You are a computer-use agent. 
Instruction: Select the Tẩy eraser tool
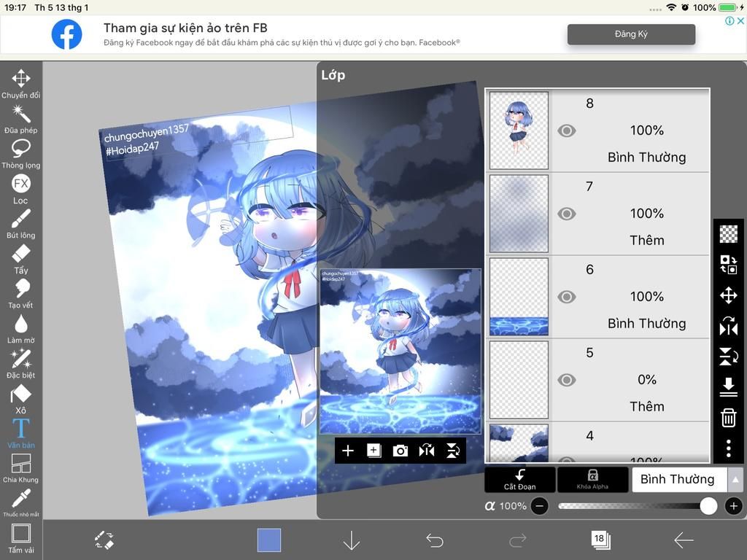(x=21, y=259)
